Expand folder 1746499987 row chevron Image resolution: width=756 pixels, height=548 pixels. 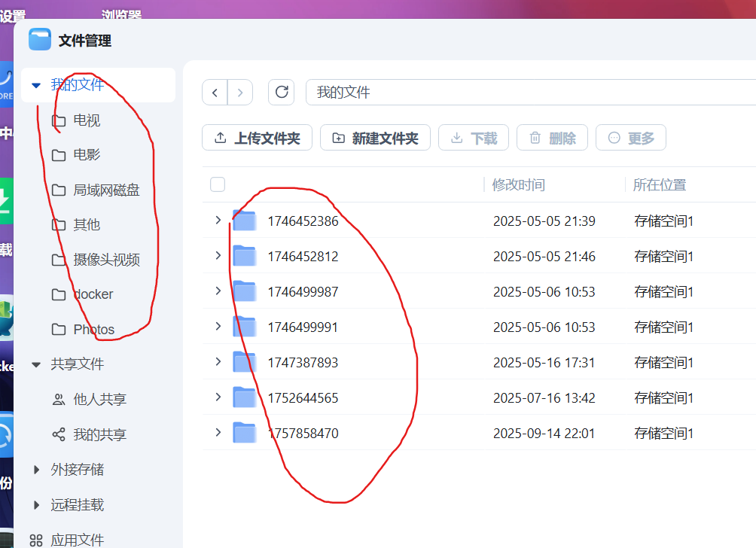point(218,291)
